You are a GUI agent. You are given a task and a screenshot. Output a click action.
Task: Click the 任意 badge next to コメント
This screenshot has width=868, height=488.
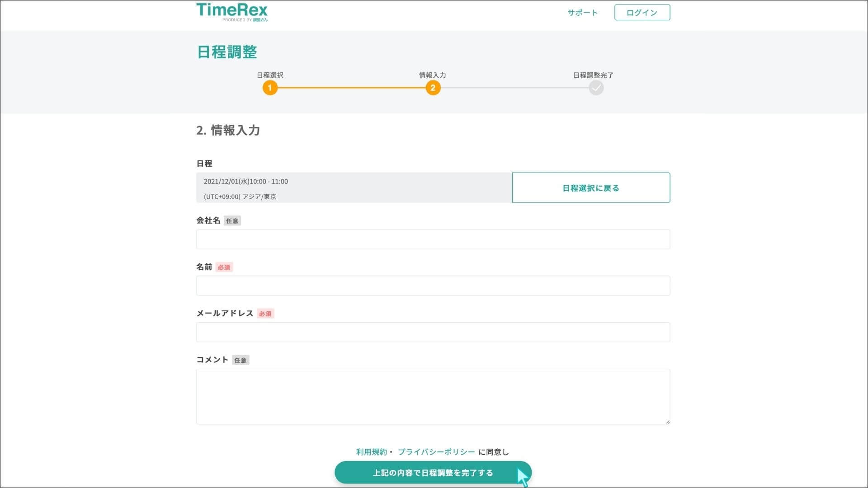pos(241,360)
